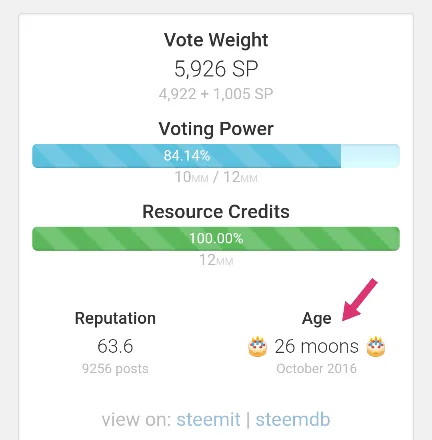
Task: Open the steemit profile link
Action: pos(208,419)
